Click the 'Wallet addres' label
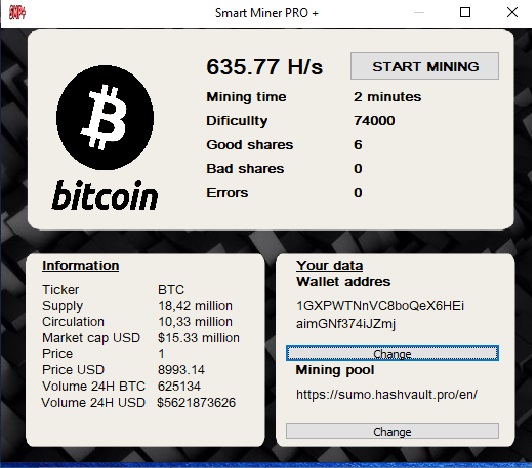Image resolution: width=532 pixels, height=468 pixels. click(x=343, y=282)
